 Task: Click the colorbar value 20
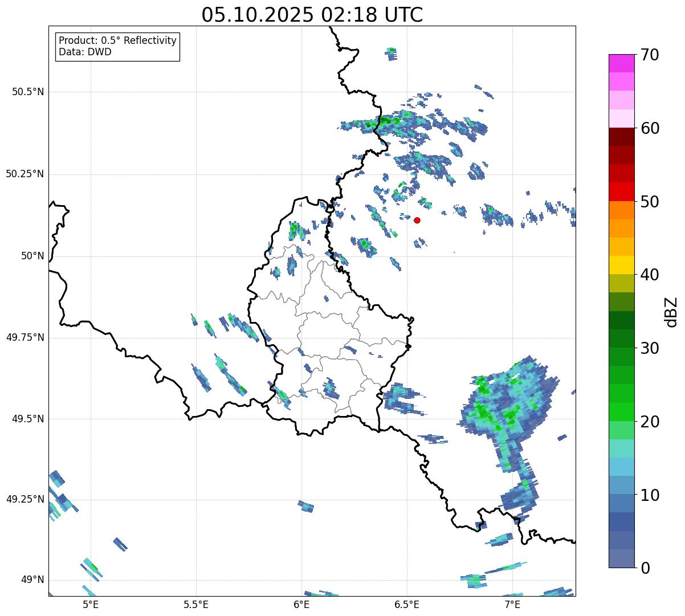[650, 422]
